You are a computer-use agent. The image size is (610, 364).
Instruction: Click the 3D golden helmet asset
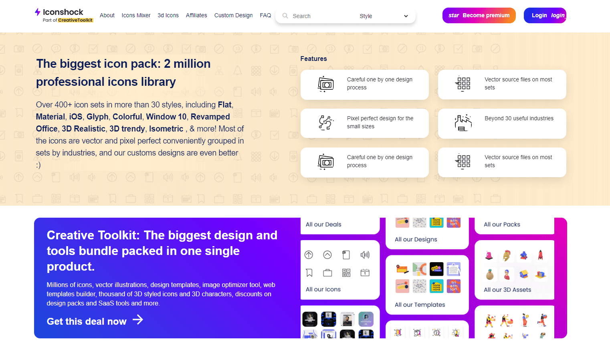pos(507,255)
